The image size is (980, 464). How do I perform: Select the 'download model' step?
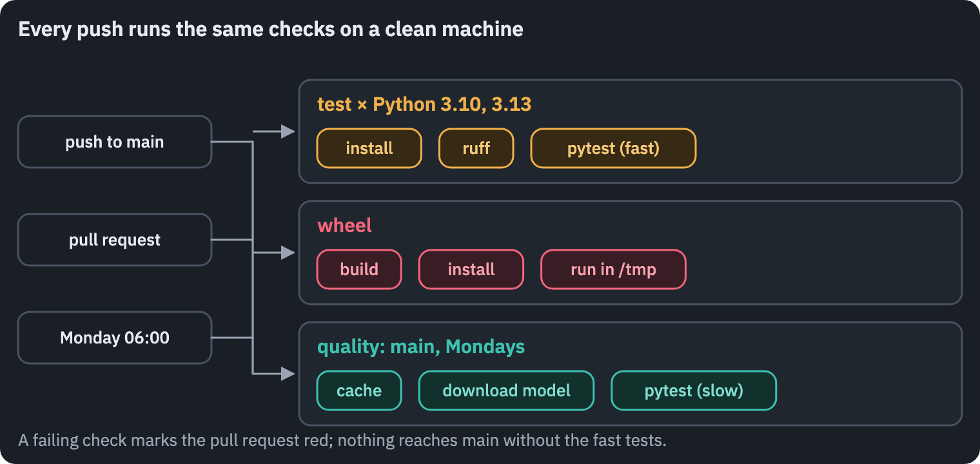(506, 391)
